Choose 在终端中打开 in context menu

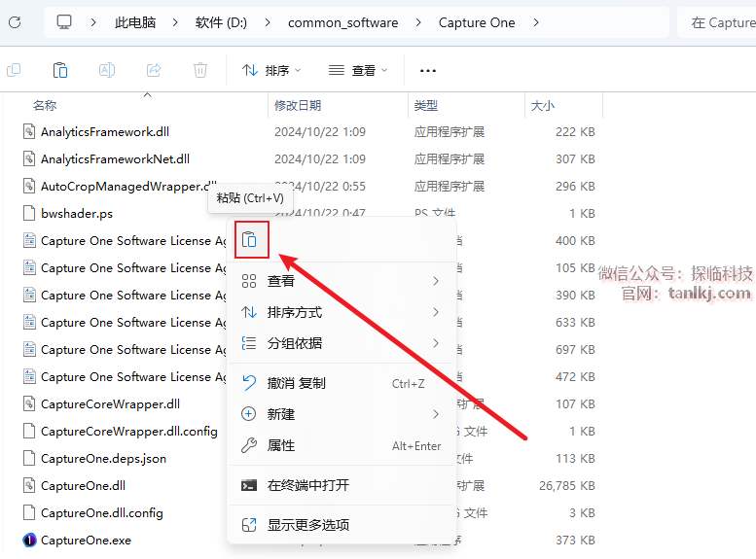pos(342,485)
